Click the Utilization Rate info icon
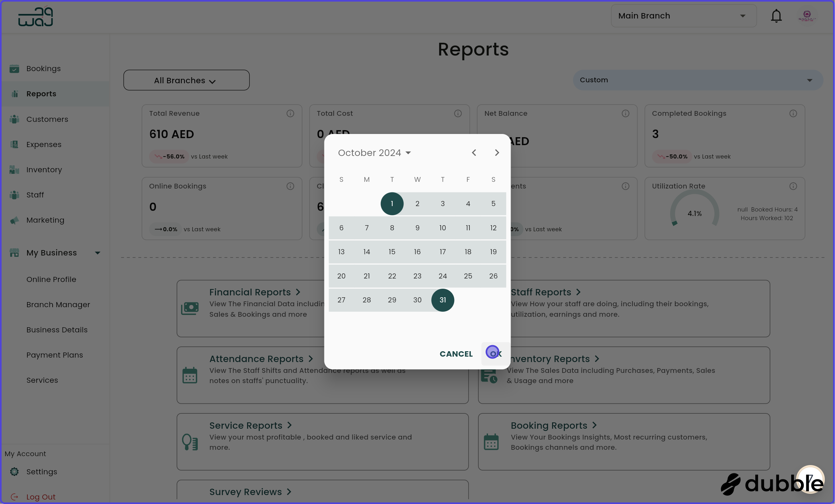The width and height of the screenshot is (835, 504). coord(793,186)
